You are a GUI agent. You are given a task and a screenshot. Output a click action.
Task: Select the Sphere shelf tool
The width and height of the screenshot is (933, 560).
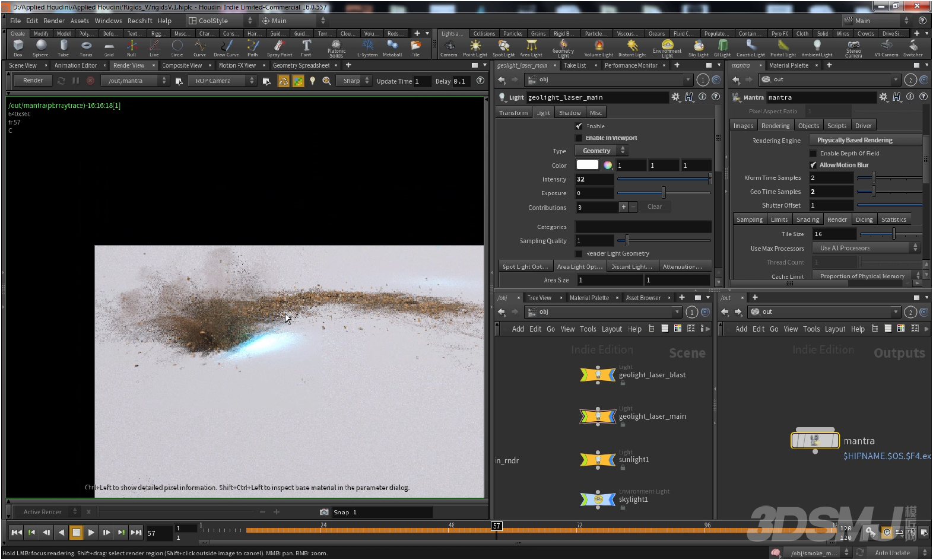[40, 48]
